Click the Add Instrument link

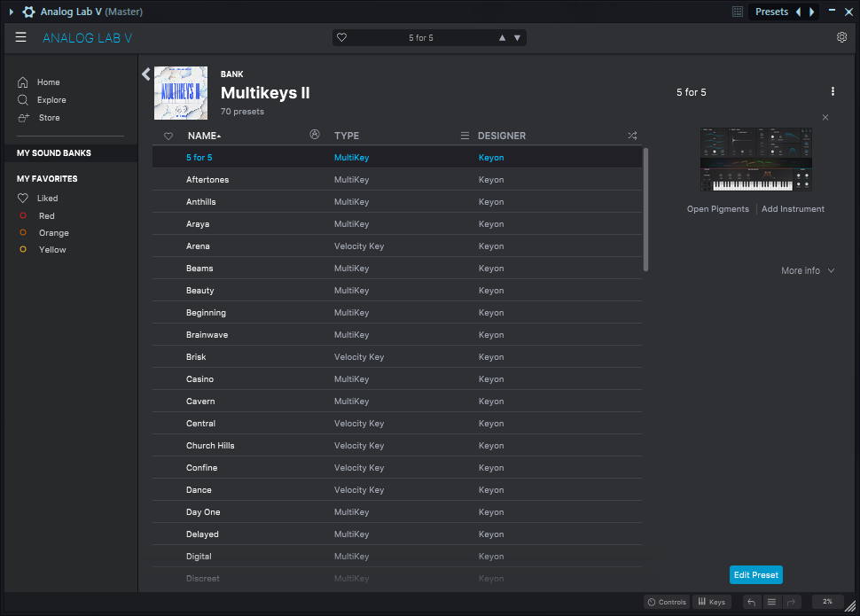(793, 209)
